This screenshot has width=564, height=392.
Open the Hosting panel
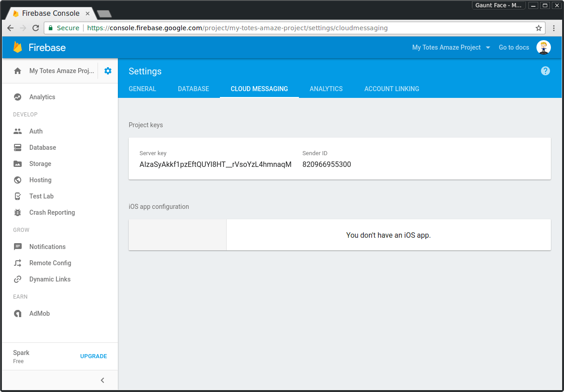point(40,180)
